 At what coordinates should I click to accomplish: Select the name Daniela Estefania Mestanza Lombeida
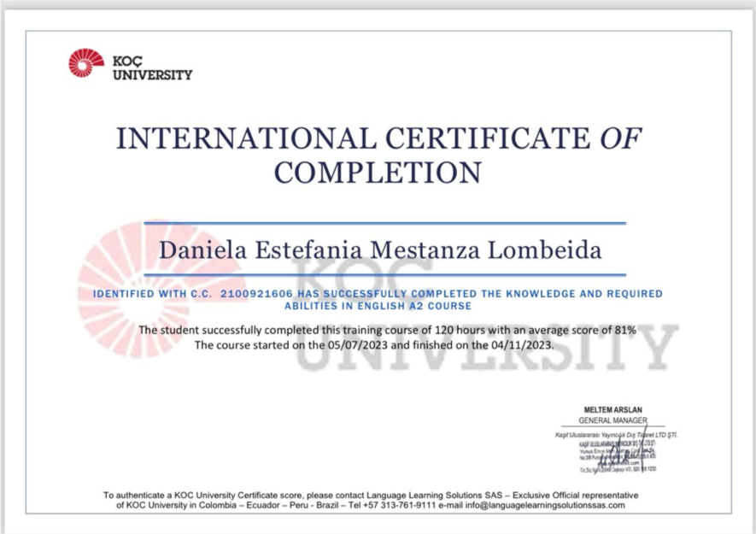tap(380, 249)
